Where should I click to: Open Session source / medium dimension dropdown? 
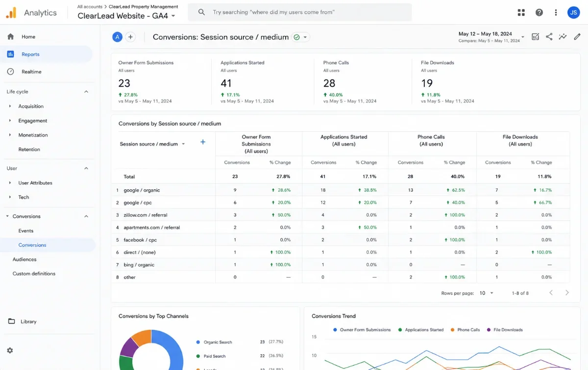pos(152,144)
